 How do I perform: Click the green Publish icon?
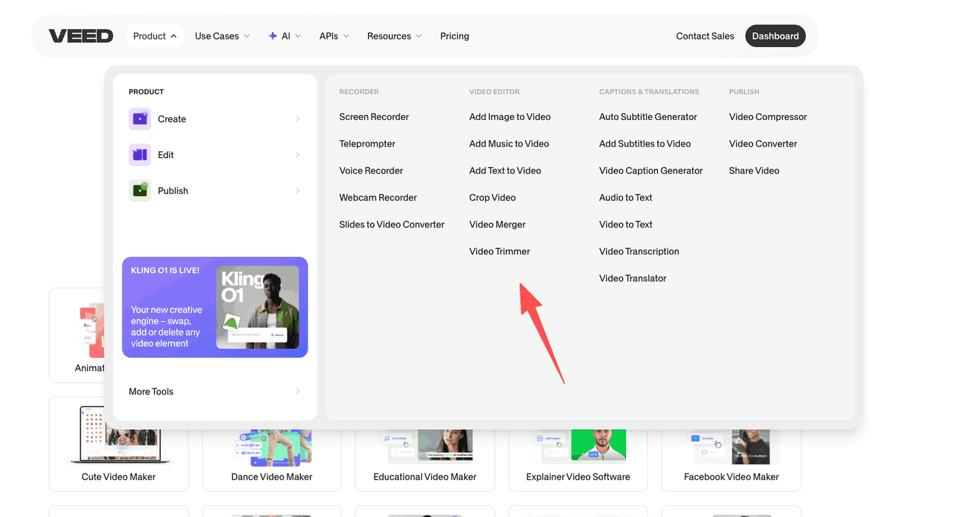click(140, 191)
